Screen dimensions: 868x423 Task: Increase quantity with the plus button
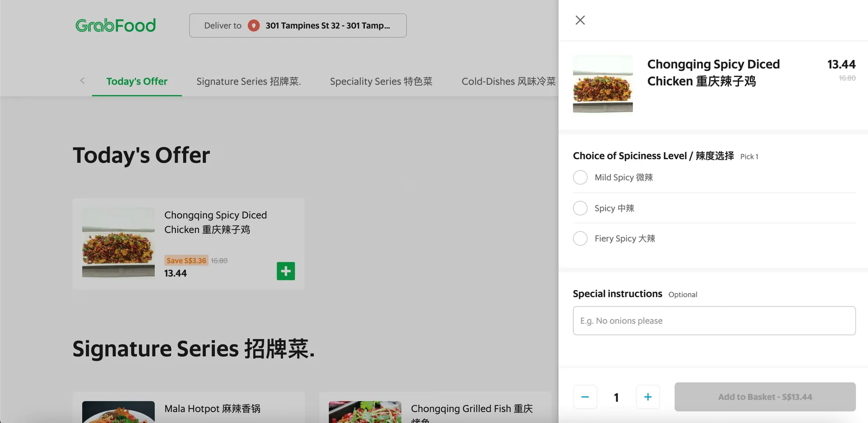pyautogui.click(x=648, y=397)
